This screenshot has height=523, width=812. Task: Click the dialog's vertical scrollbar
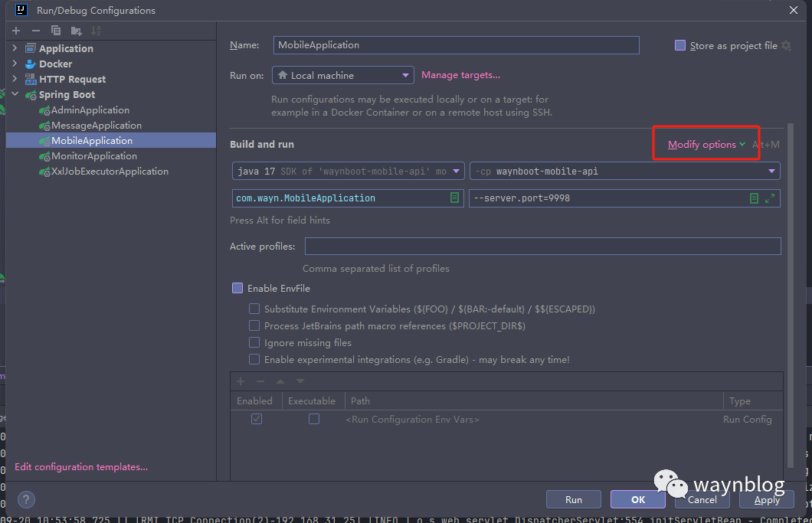(x=791, y=295)
